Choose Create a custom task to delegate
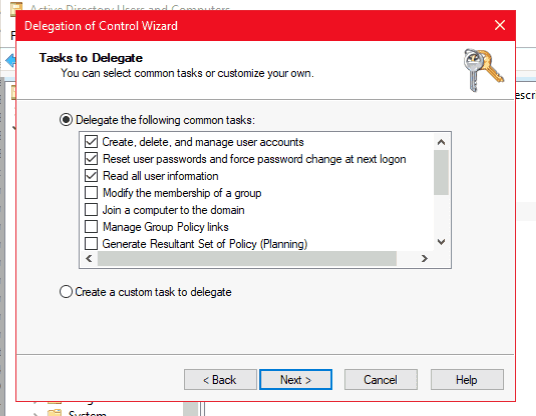 [66, 292]
